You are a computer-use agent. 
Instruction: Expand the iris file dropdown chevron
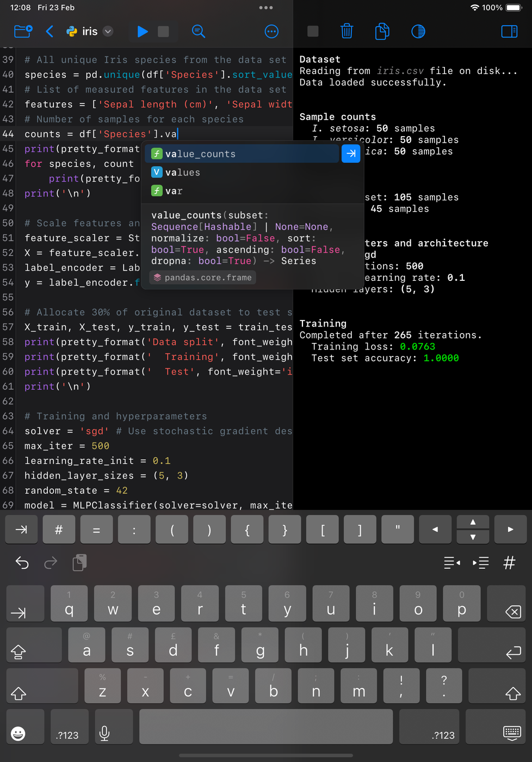pos(108,32)
